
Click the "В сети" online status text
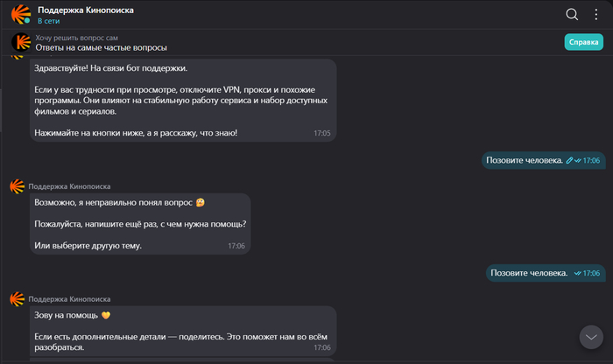pos(49,20)
